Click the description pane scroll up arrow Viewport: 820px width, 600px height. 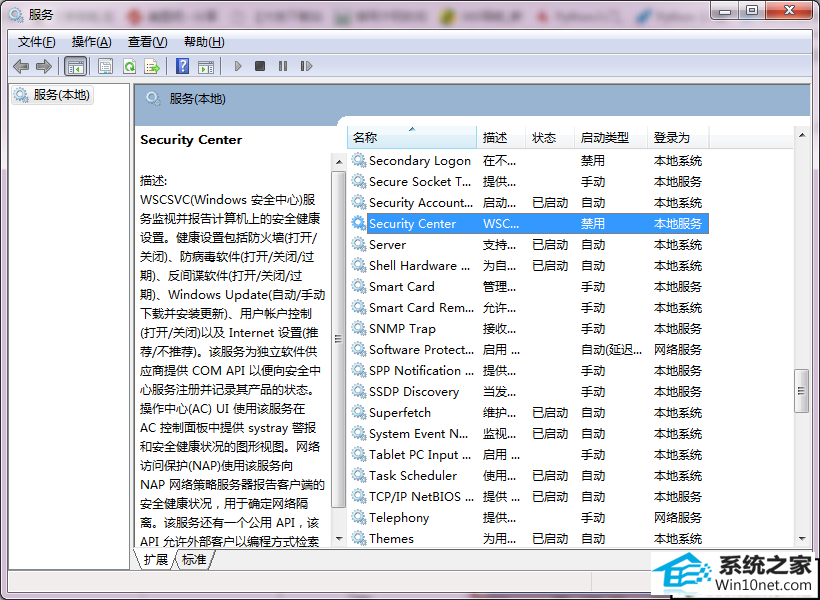pos(339,162)
